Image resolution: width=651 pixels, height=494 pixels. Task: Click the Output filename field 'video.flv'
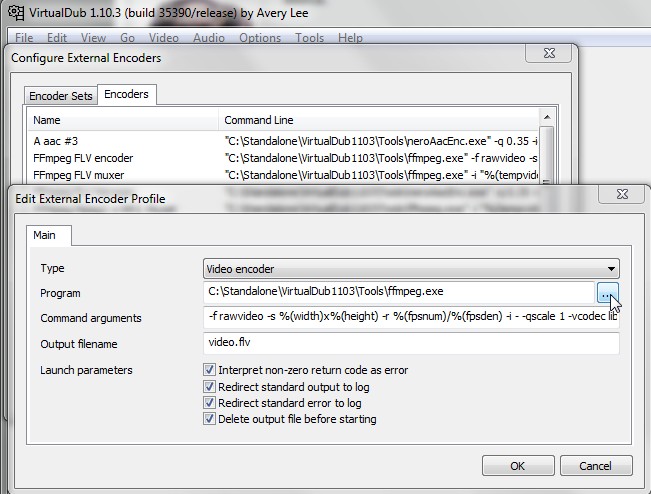click(411, 343)
